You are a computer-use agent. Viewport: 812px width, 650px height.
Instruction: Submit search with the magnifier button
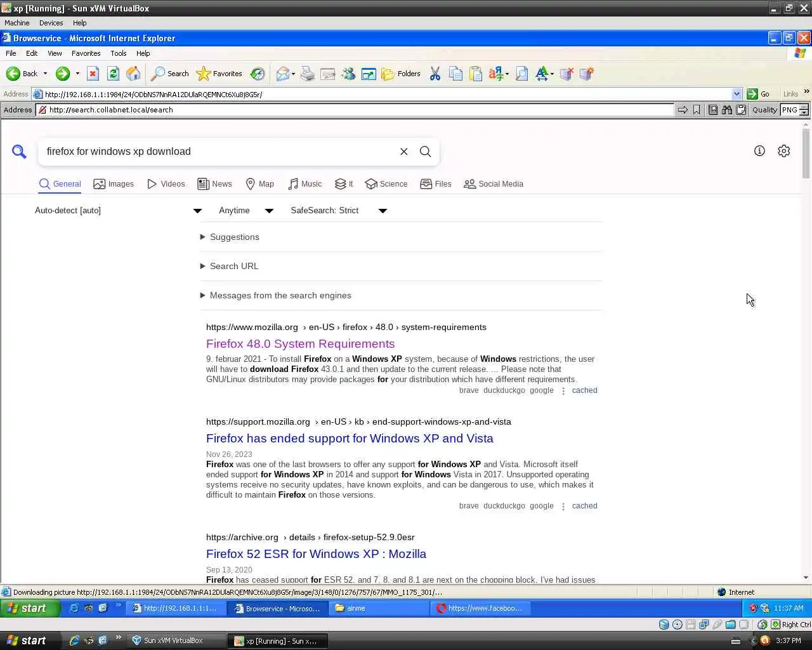426,152
